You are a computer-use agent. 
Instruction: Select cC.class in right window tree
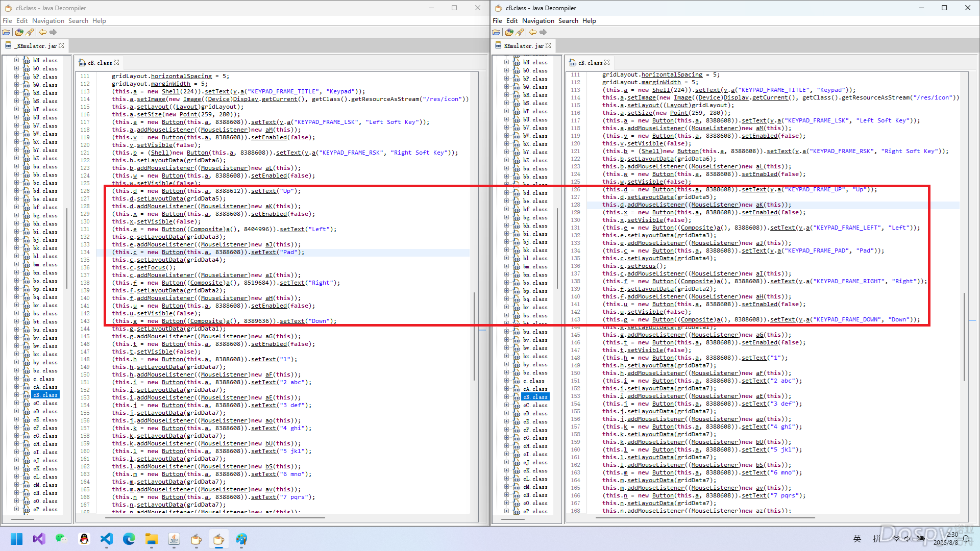coord(535,405)
